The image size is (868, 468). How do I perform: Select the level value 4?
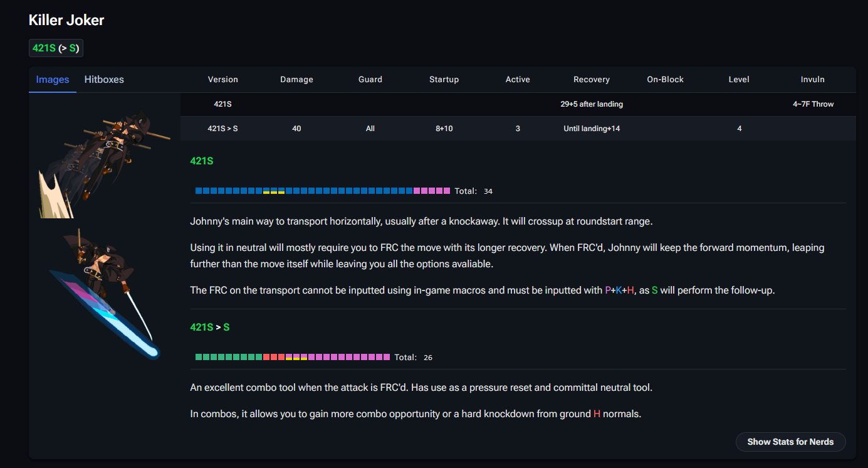pyautogui.click(x=740, y=129)
